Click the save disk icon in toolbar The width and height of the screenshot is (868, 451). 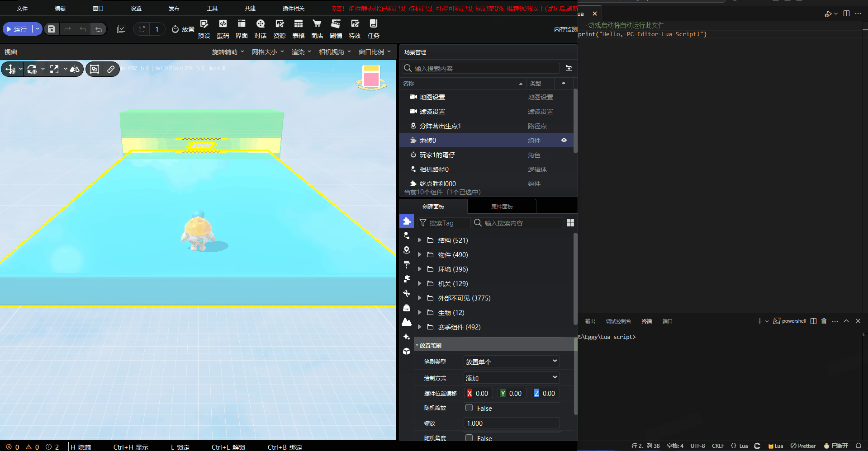click(x=52, y=29)
